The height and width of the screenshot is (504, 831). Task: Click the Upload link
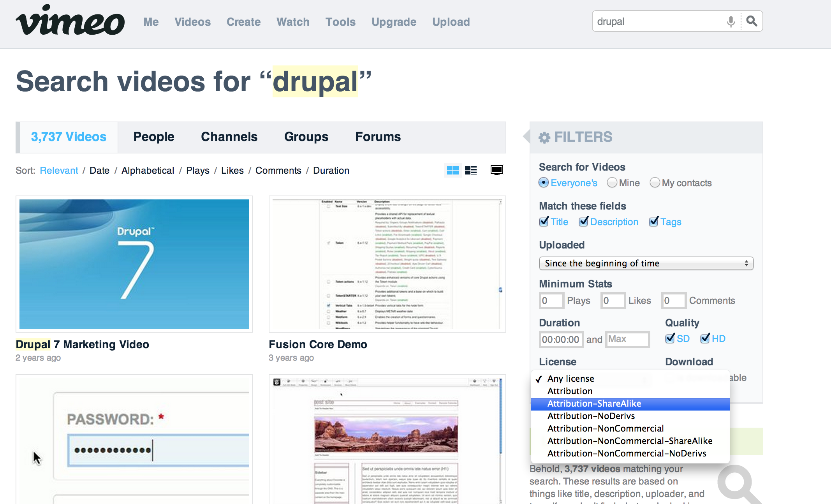(x=451, y=22)
